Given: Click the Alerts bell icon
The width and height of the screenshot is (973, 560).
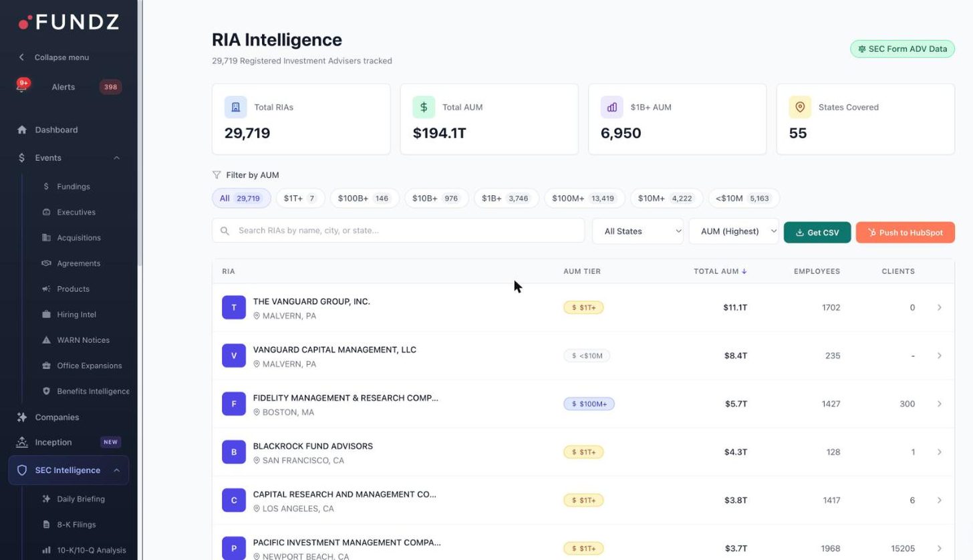Looking at the screenshot, I should tap(22, 87).
